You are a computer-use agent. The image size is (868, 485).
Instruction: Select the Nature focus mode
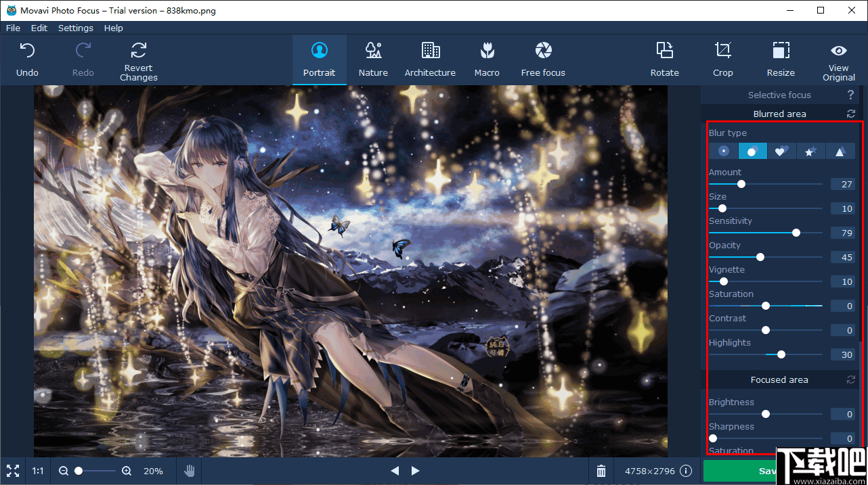[x=373, y=60]
